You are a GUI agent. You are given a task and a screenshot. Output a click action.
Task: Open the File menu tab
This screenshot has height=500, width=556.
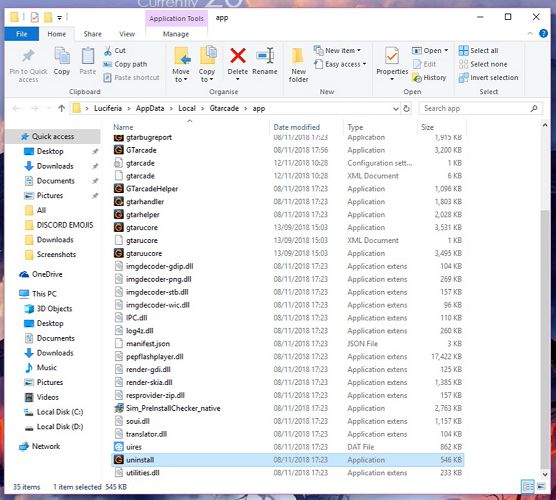[x=22, y=34]
